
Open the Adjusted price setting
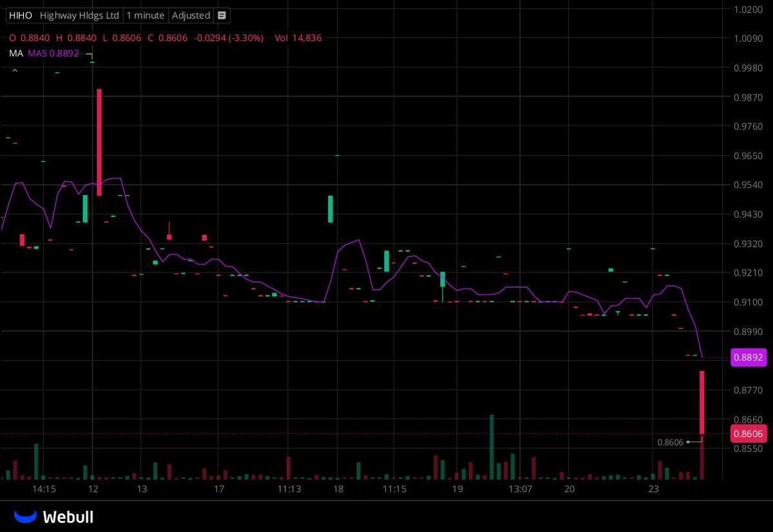(191, 15)
